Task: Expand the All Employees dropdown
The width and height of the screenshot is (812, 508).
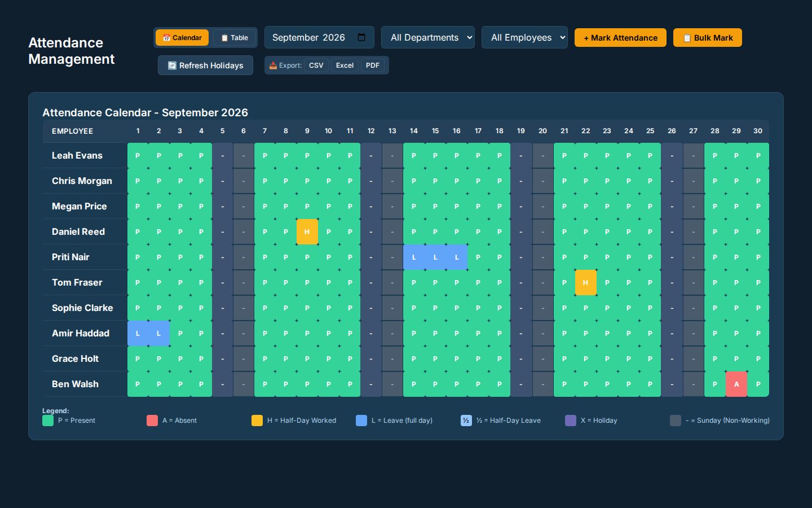Action: coord(524,37)
